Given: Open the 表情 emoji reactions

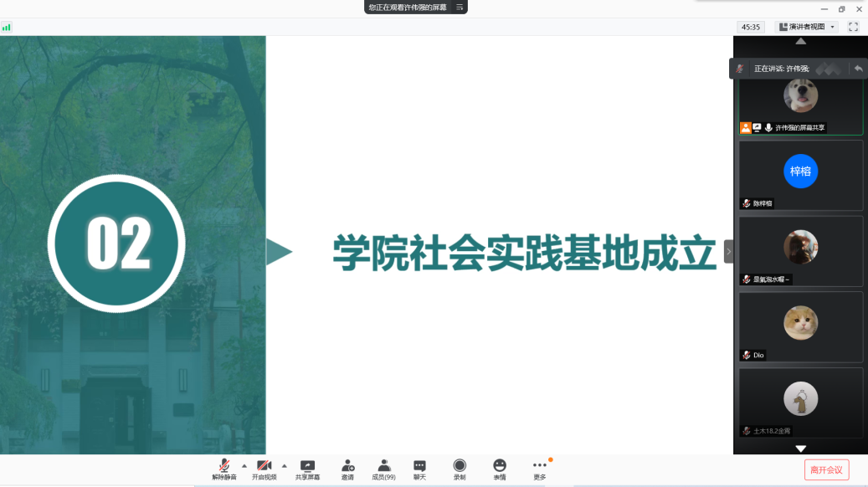Looking at the screenshot, I should pyautogui.click(x=500, y=469).
